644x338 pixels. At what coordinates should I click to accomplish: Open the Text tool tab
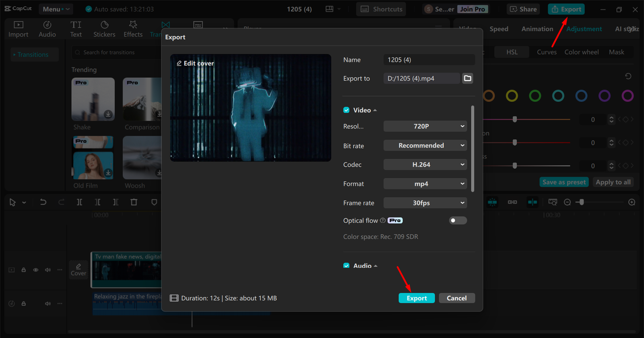(x=76, y=29)
